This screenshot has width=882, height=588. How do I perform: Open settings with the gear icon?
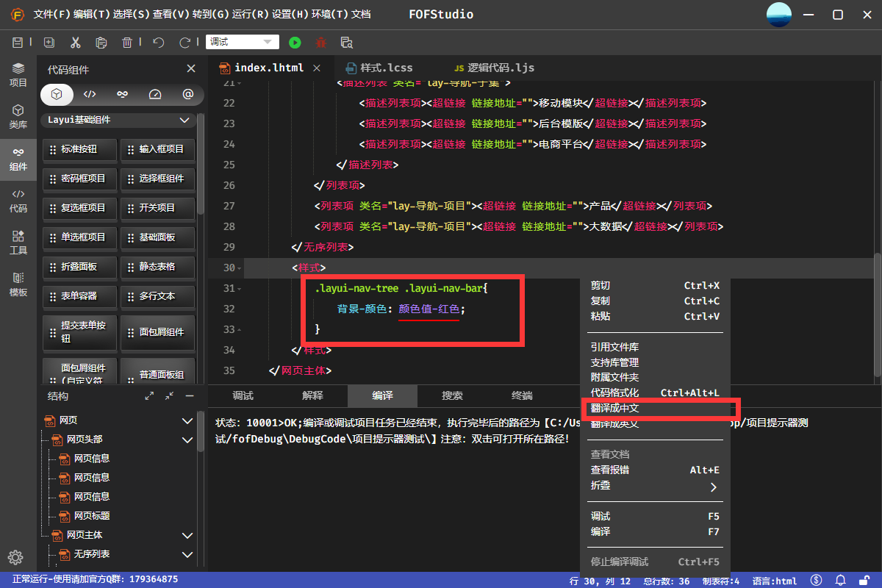[x=15, y=556]
